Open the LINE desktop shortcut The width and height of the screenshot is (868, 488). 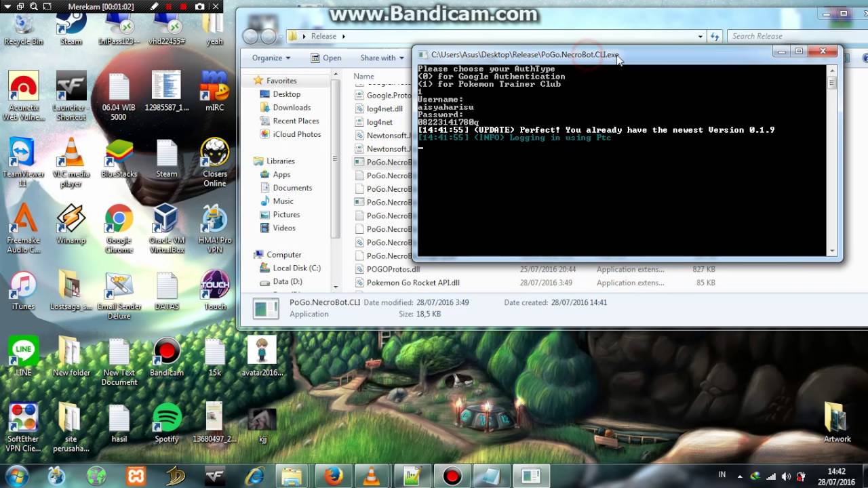tap(23, 357)
